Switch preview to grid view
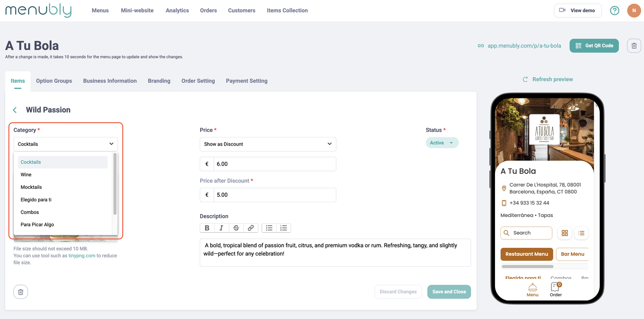The width and height of the screenshot is (644, 319). [565, 233]
